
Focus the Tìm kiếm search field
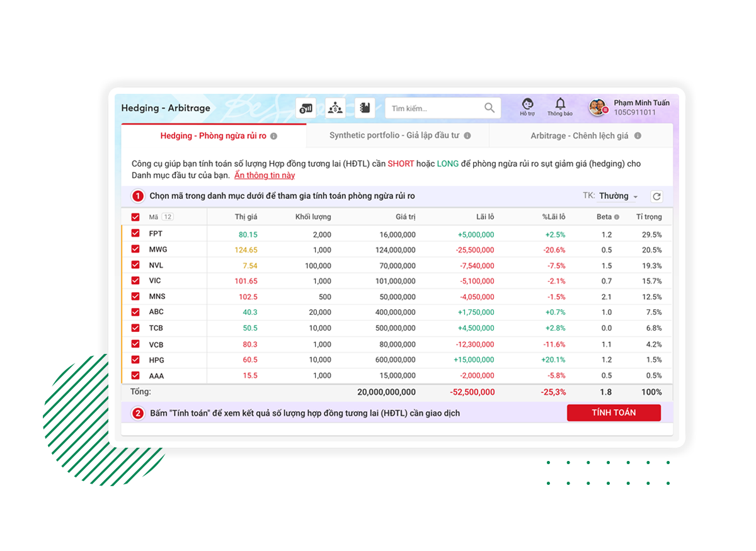click(435, 108)
